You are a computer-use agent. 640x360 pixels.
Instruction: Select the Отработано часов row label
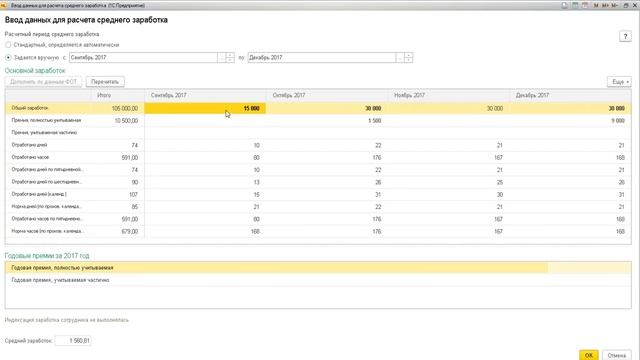pyautogui.click(x=30, y=157)
